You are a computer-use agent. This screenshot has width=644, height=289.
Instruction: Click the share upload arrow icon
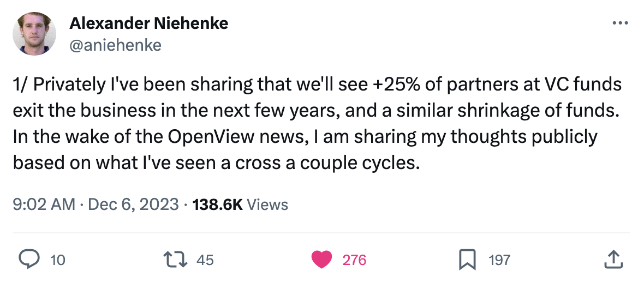[613, 260]
